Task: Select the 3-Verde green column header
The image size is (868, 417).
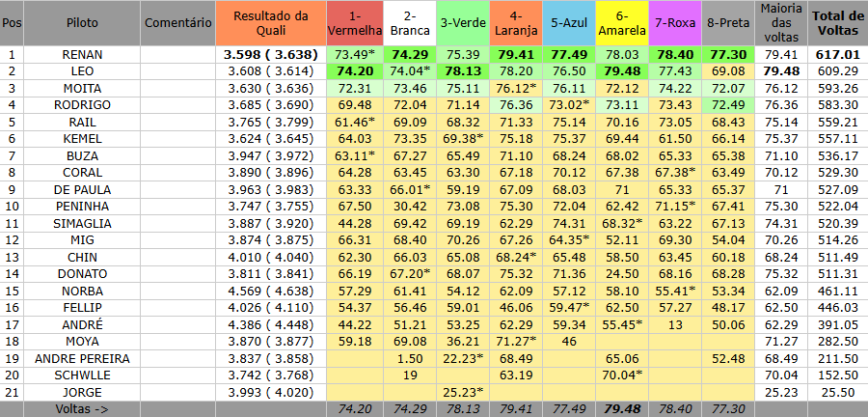Action: [x=462, y=23]
